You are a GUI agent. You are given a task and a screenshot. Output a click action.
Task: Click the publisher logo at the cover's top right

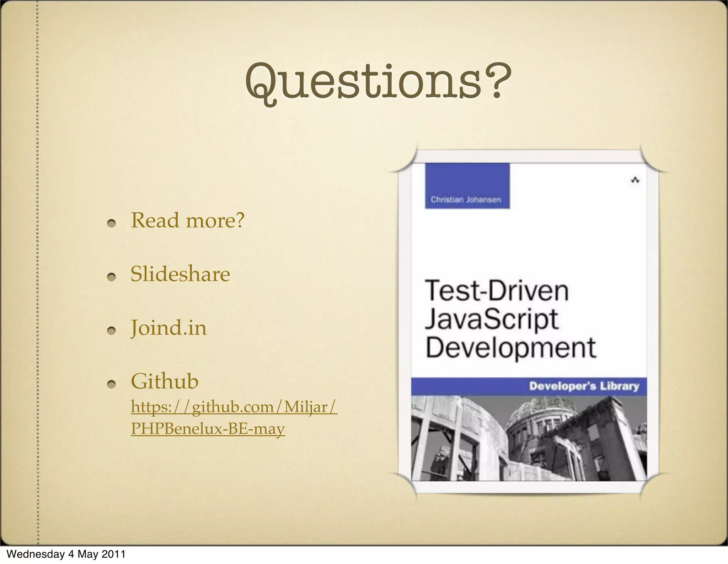(x=635, y=181)
